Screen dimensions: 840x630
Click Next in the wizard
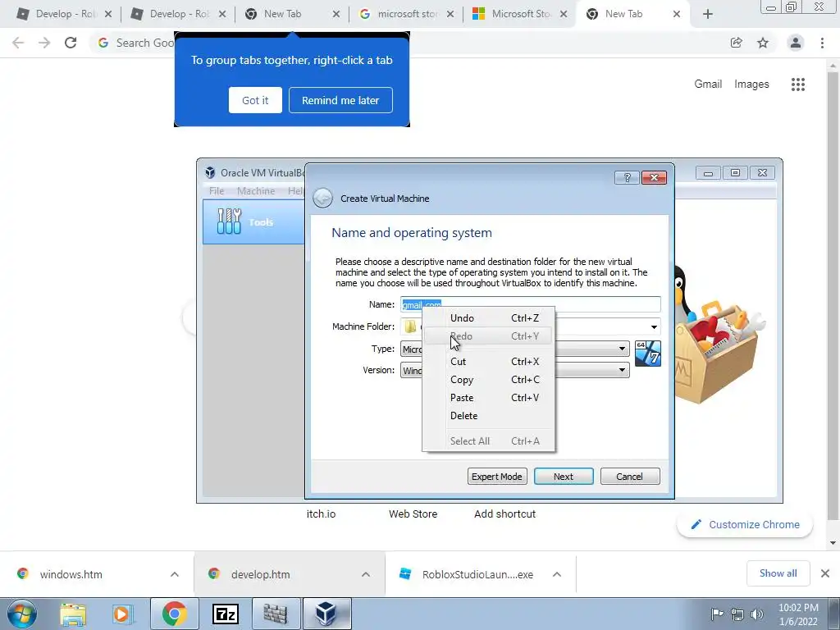564,477
